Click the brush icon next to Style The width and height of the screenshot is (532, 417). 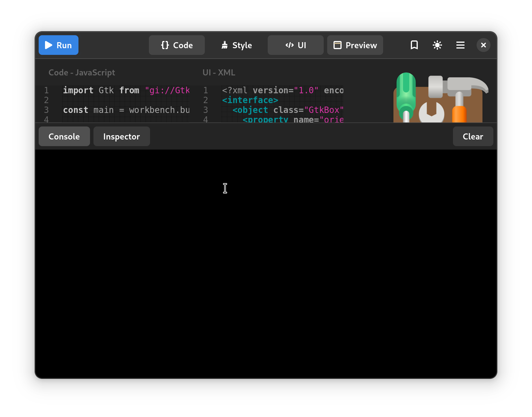click(x=225, y=45)
